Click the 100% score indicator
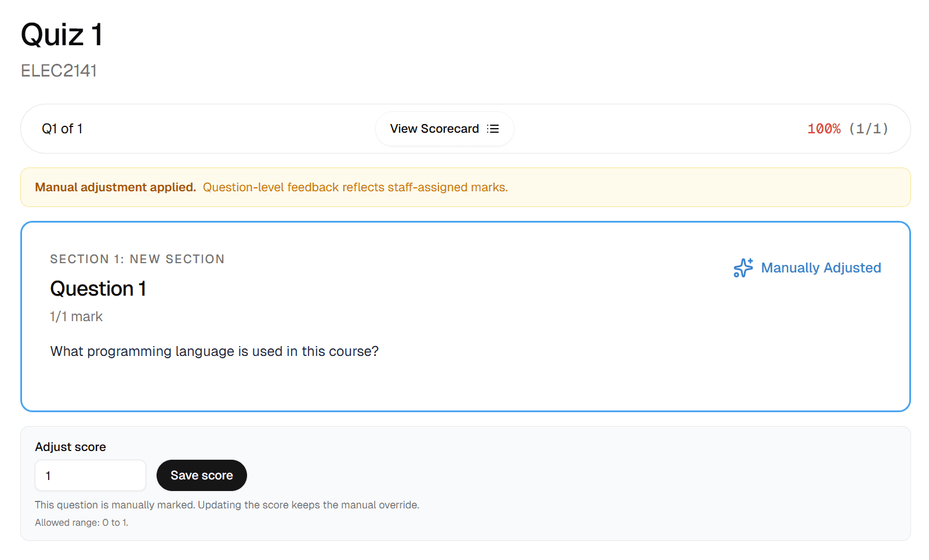929x560 pixels. tap(823, 129)
